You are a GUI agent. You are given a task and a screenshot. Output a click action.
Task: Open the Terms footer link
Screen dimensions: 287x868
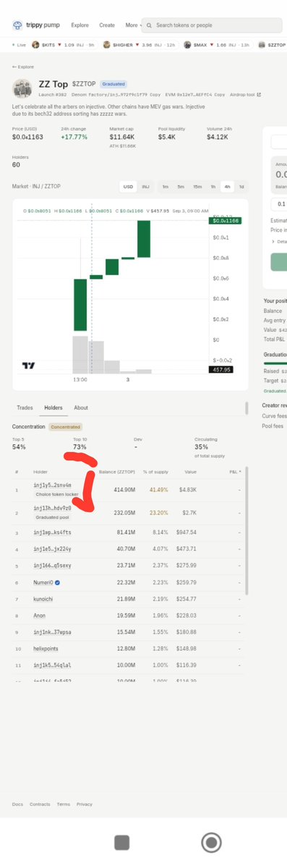click(x=63, y=804)
